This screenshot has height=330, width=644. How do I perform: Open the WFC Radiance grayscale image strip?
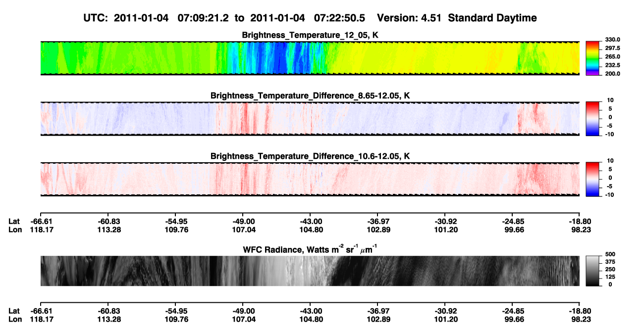click(310, 271)
